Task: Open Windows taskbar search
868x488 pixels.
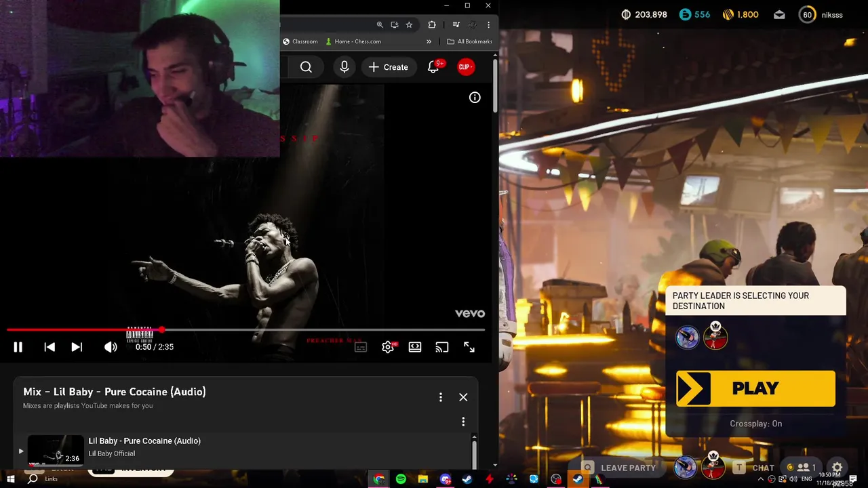Action: (33, 479)
